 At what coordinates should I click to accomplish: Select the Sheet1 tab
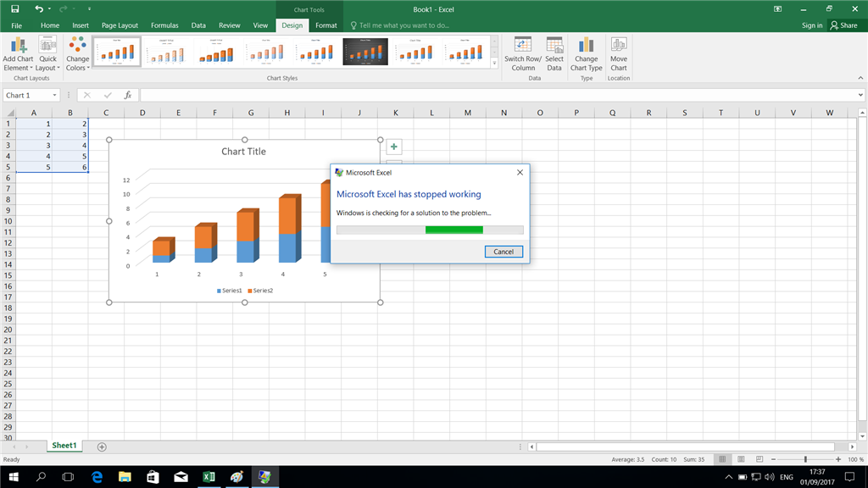point(64,446)
